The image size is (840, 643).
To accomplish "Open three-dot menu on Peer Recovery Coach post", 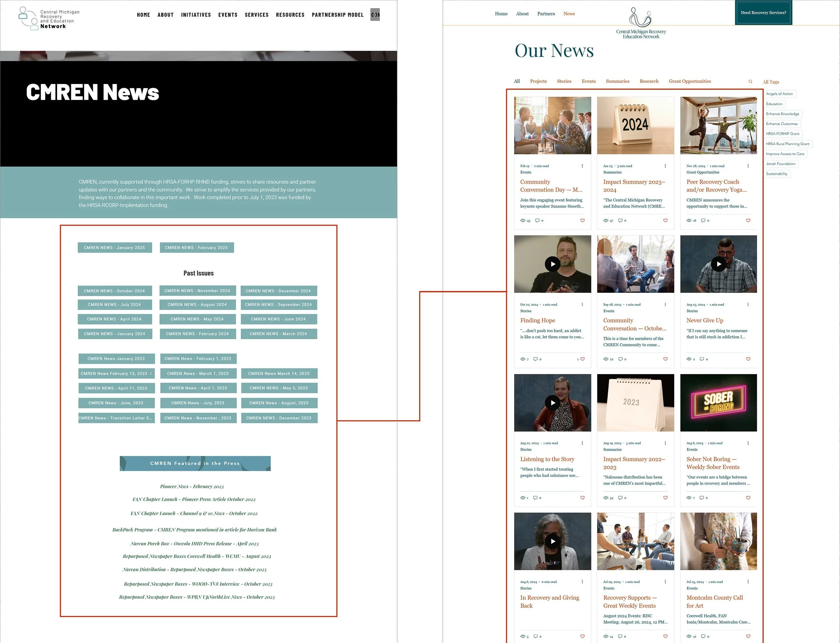I will (748, 166).
